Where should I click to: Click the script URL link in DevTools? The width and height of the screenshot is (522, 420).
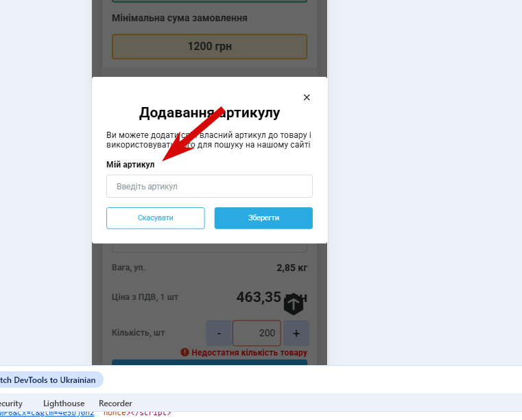click(47, 413)
